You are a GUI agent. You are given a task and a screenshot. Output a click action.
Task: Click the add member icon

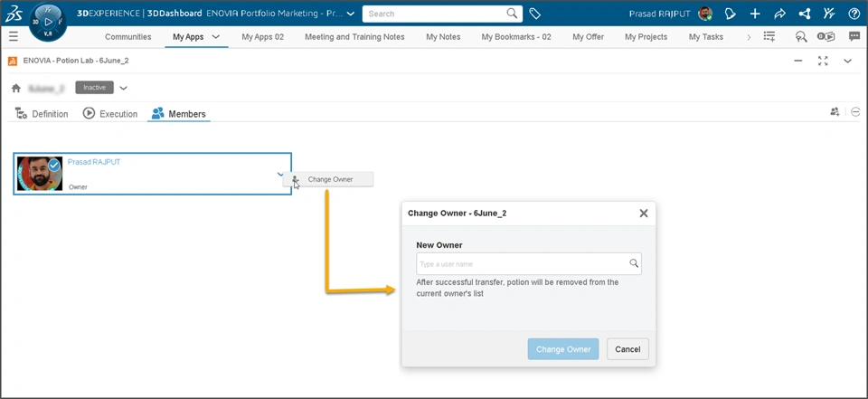[835, 112]
